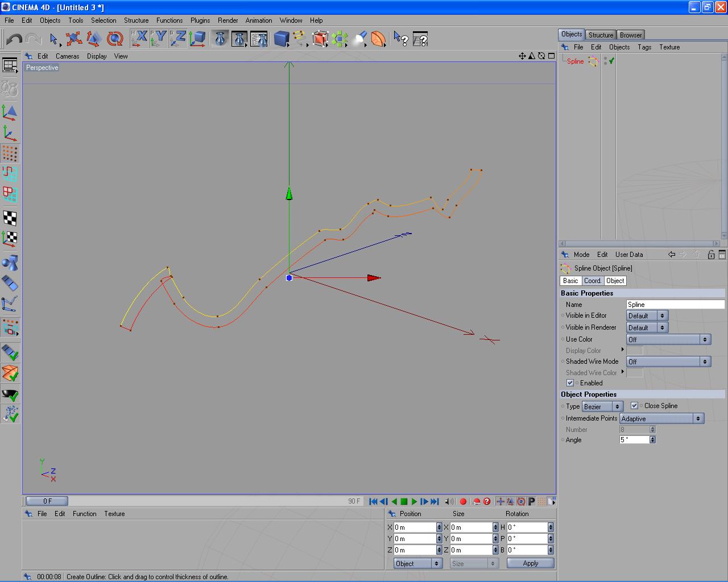The image size is (728, 582).
Task: Click the Name input field
Action: tap(675, 305)
